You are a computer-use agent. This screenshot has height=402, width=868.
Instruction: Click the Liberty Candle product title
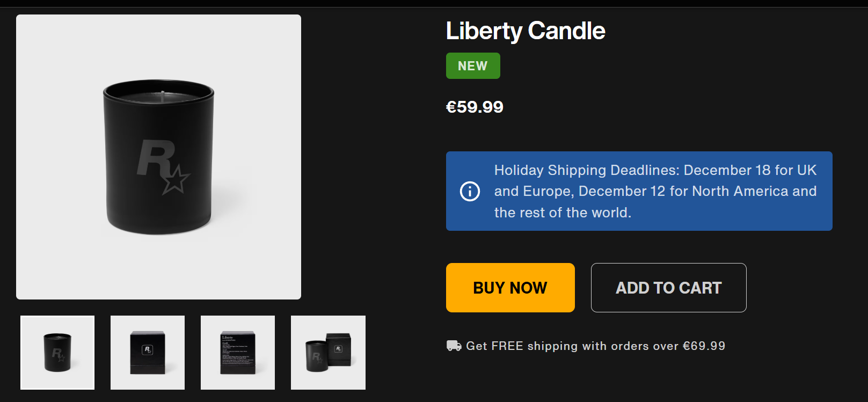[x=526, y=31]
